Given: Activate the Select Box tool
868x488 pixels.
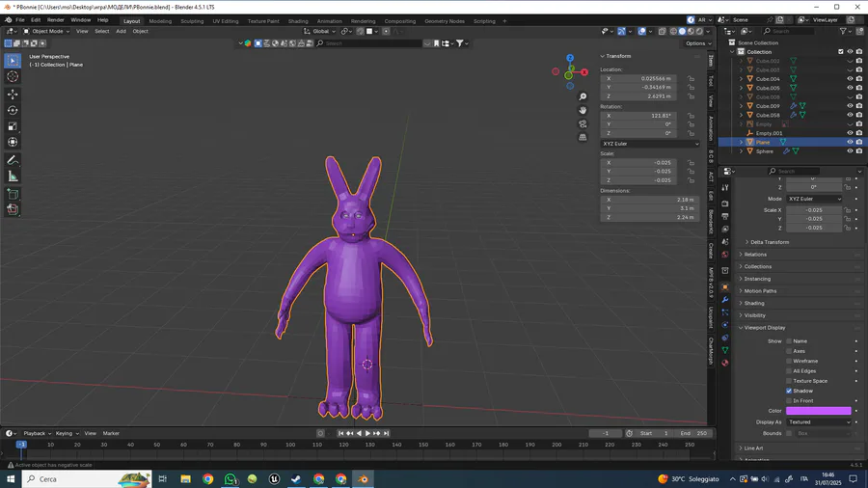Looking at the screenshot, I should [x=13, y=61].
